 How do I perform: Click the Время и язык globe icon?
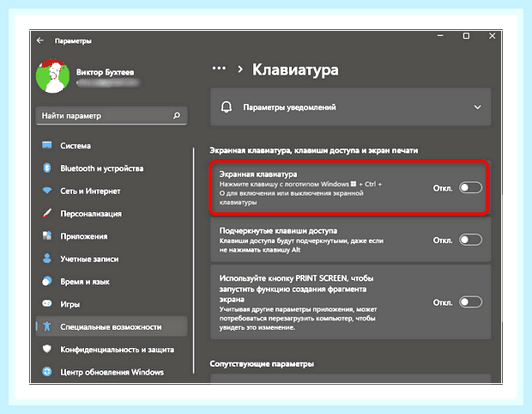47,281
